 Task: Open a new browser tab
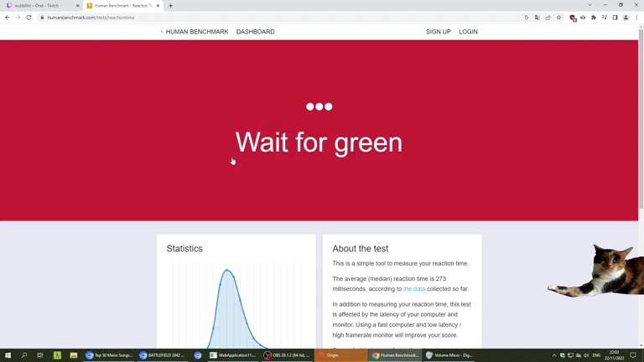171,6
